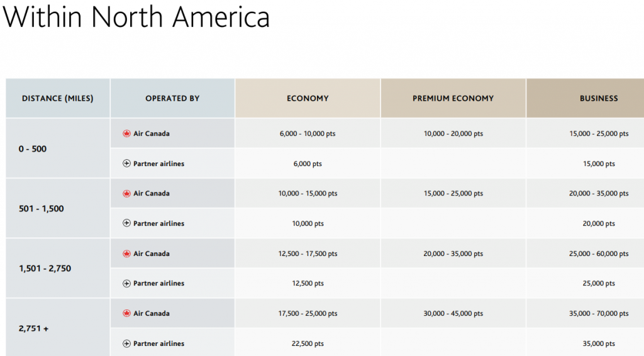Select the Air Canada icon for 2,751 + miles

click(126, 313)
